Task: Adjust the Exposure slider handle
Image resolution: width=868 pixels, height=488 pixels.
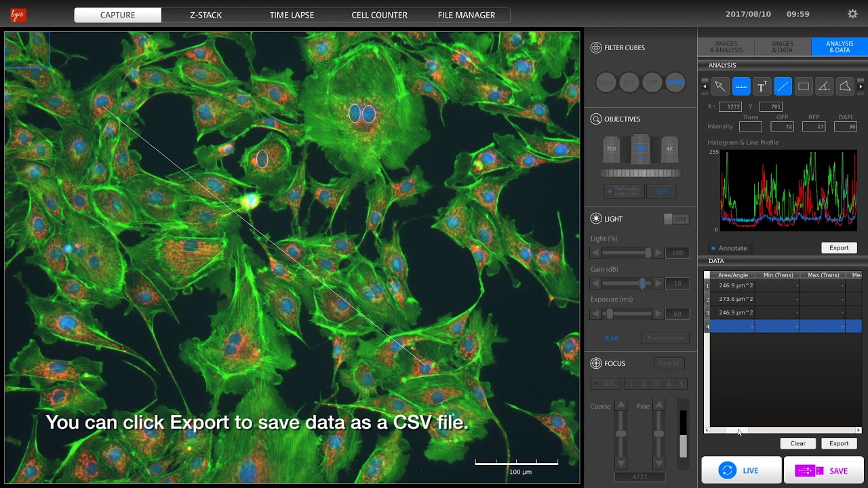Action: pyautogui.click(x=610, y=314)
